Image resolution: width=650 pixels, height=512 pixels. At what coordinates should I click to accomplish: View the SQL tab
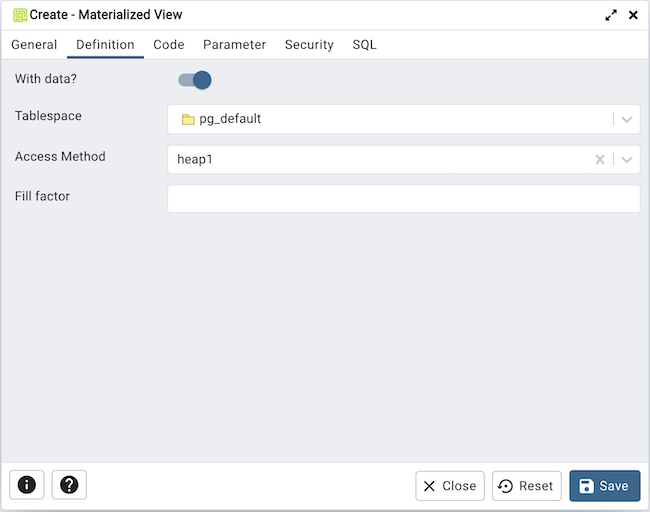[x=364, y=45]
